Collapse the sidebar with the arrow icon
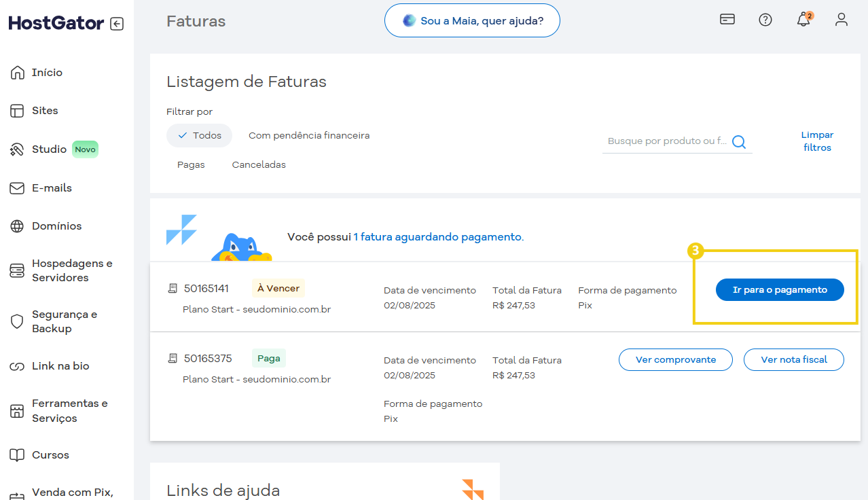The width and height of the screenshot is (868, 500). point(117,24)
